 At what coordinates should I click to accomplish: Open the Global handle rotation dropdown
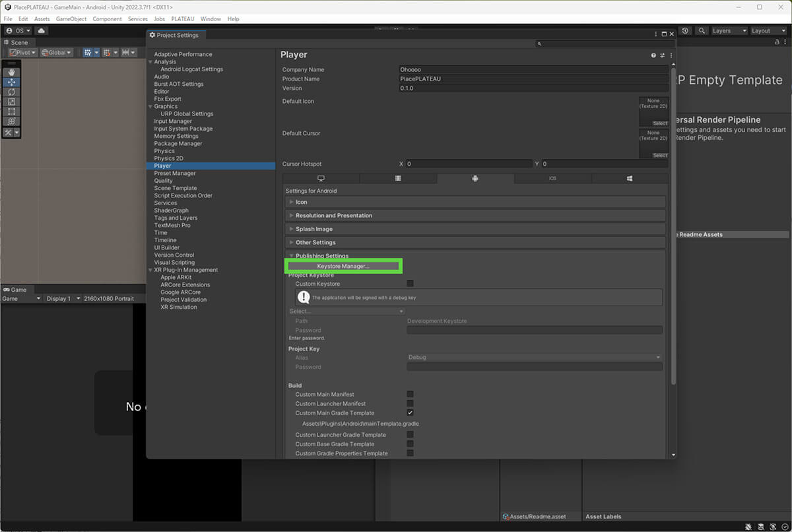[x=56, y=52]
